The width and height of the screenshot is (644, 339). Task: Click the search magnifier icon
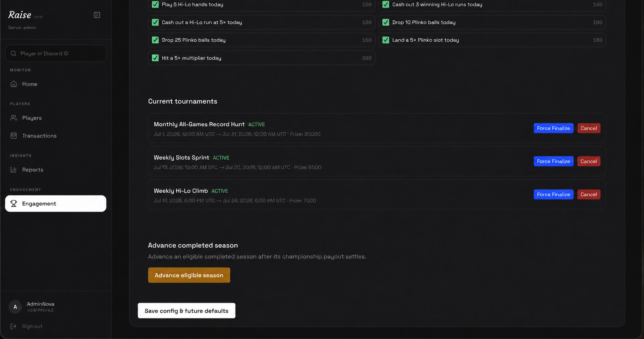coord(13,53)
